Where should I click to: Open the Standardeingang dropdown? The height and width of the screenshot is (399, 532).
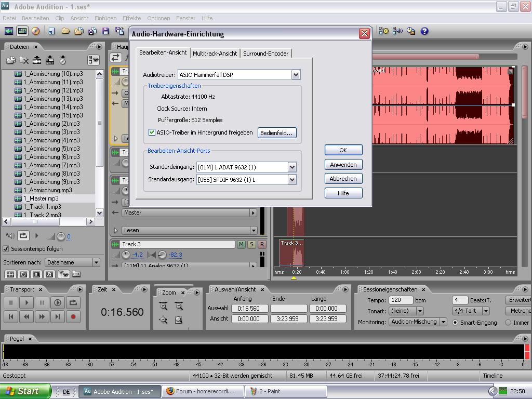click(292, 167)
